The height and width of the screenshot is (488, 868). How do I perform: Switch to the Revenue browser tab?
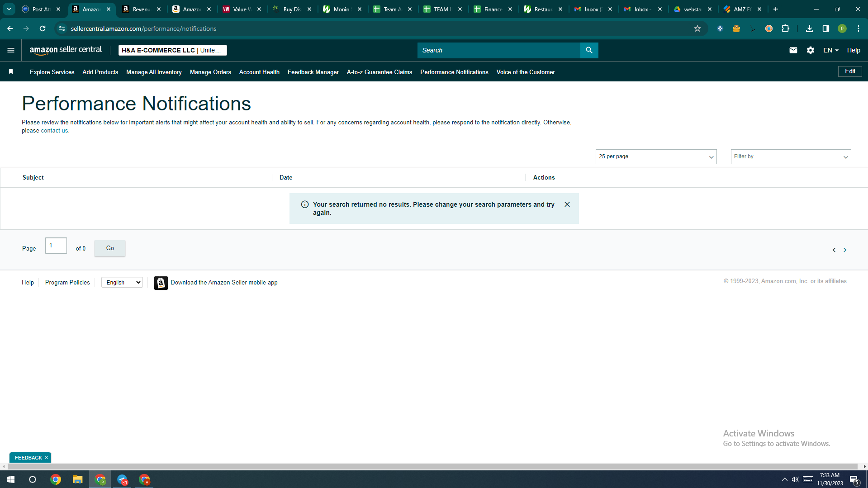pos(142,9)
